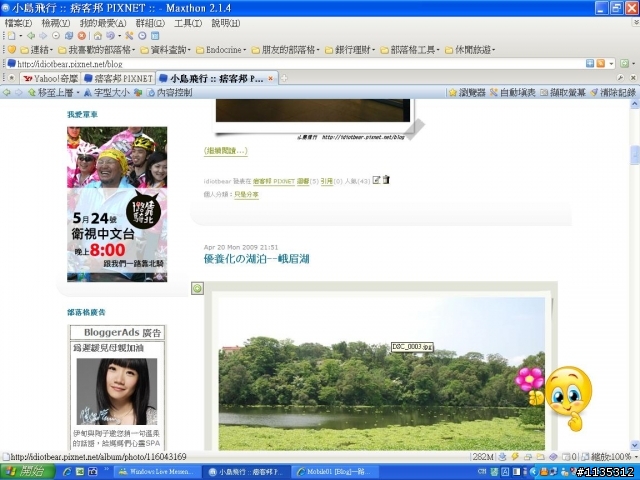Open the 引用 trackback link
The width and height of the screenshot is (640, 480).
(327, 181)
